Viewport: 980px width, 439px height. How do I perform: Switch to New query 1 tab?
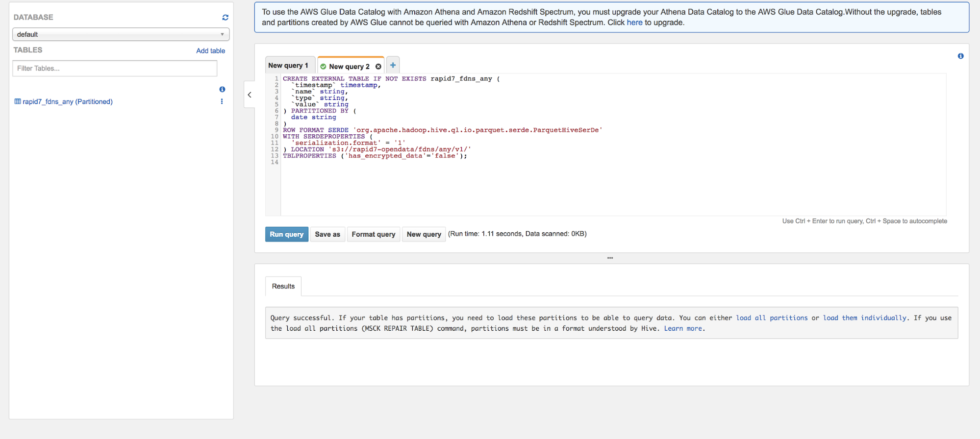(288, 66)
